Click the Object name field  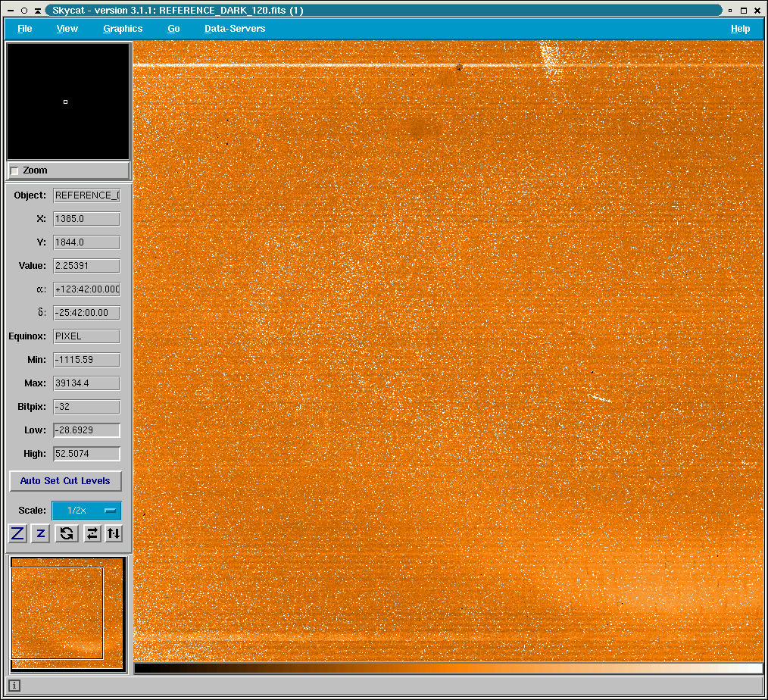point(86,195)
